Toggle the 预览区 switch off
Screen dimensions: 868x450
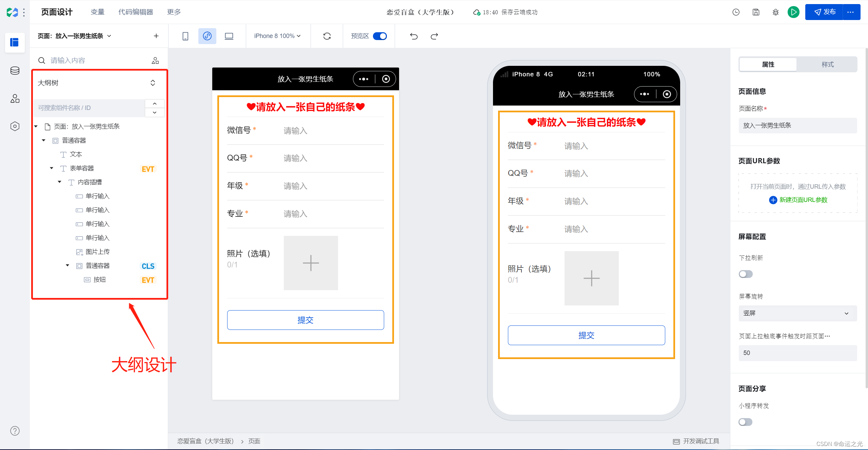pos(379,36)
